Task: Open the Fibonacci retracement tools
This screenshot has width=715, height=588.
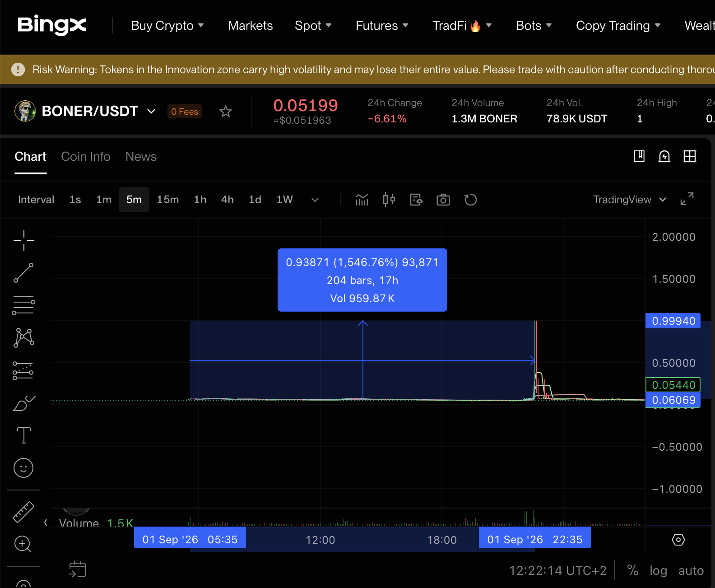Action: (23, 305)
